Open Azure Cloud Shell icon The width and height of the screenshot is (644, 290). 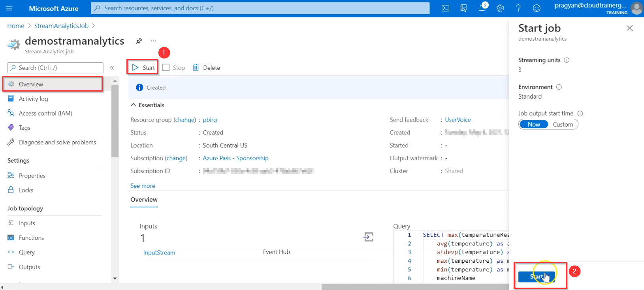pyautogui.click(x=445, y=8)
